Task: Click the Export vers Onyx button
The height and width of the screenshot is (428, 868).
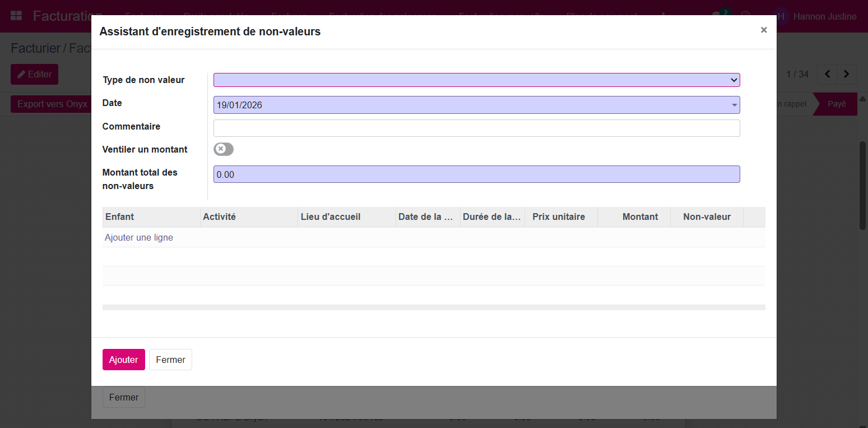Action: click(52, 104)
